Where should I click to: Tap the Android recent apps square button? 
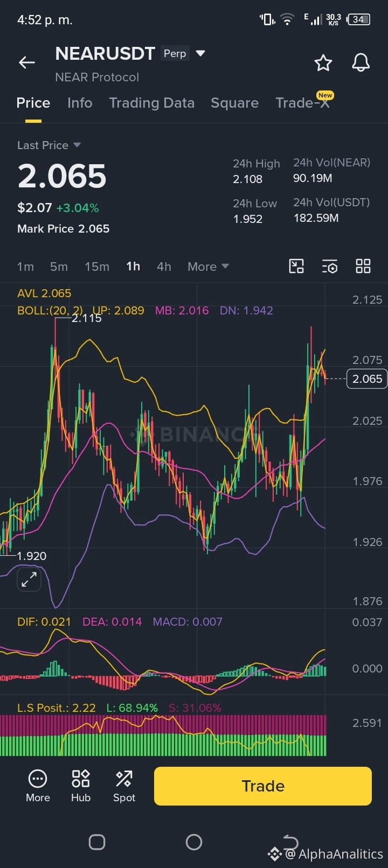tap(97, 842)
